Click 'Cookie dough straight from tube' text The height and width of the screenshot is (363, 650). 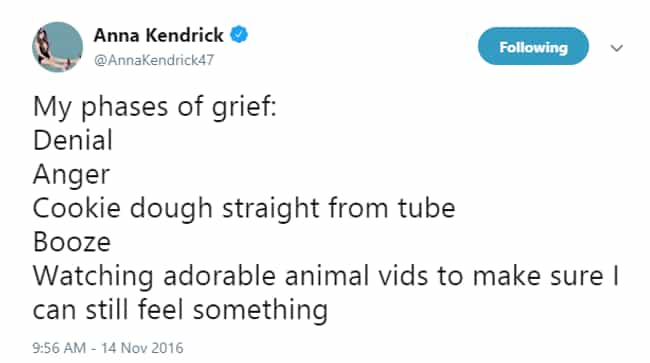tap(244, 208)
